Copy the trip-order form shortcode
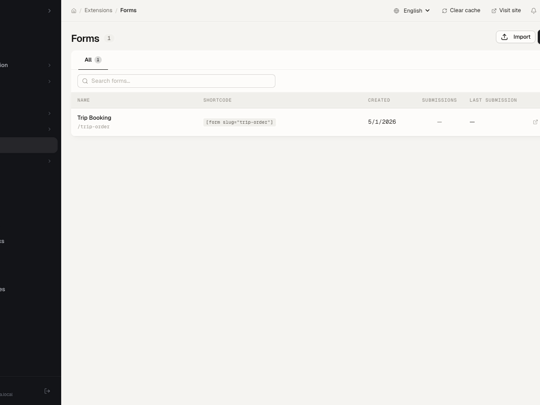This screenshot has width=540, height=405. tap(239, 122)
